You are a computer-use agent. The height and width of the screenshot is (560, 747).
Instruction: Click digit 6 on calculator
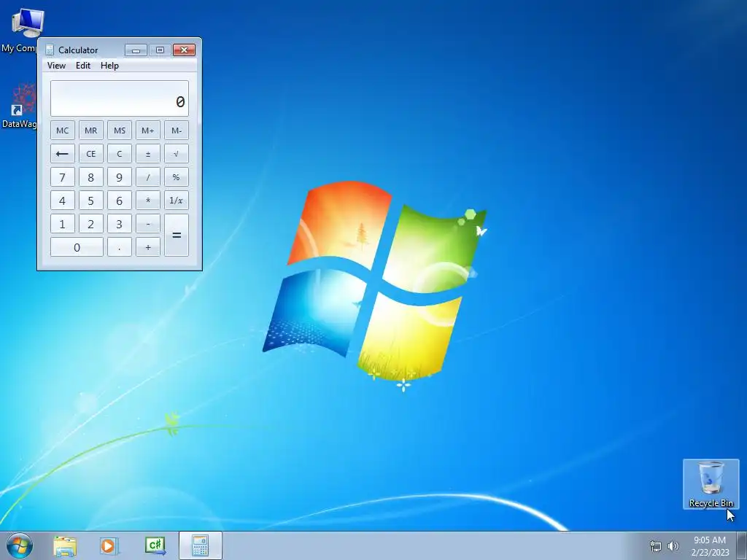coord(120,201)
